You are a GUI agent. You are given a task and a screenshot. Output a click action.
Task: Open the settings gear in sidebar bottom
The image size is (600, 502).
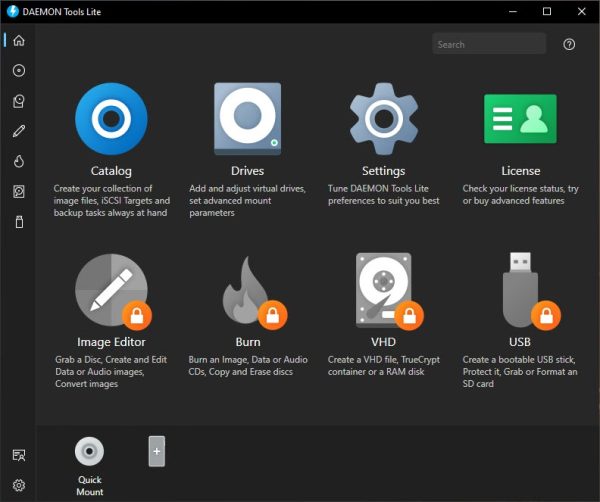pyautogui.click(x=19, y=485)
